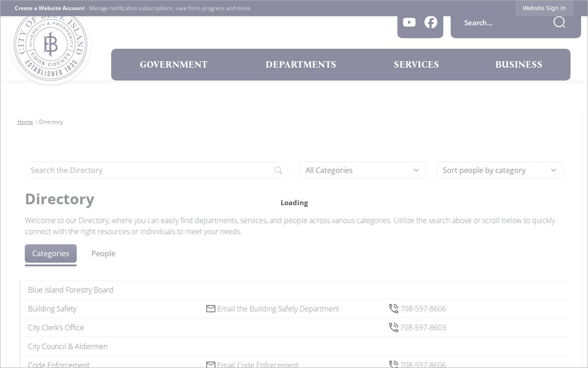The height and width of the screenshot is (368, 588).
Task: Follow the Home breadcrumb link
Action: point(25,122)
